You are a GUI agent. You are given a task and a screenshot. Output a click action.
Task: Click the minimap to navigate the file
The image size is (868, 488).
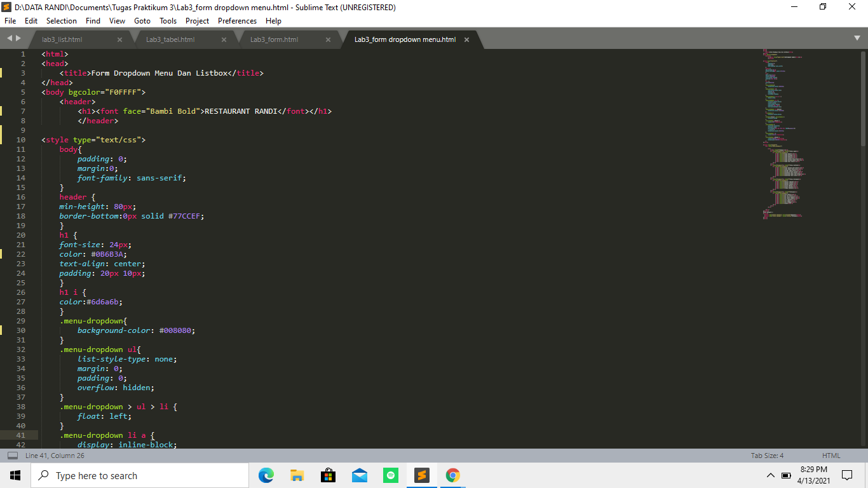[x=782, y=127]
